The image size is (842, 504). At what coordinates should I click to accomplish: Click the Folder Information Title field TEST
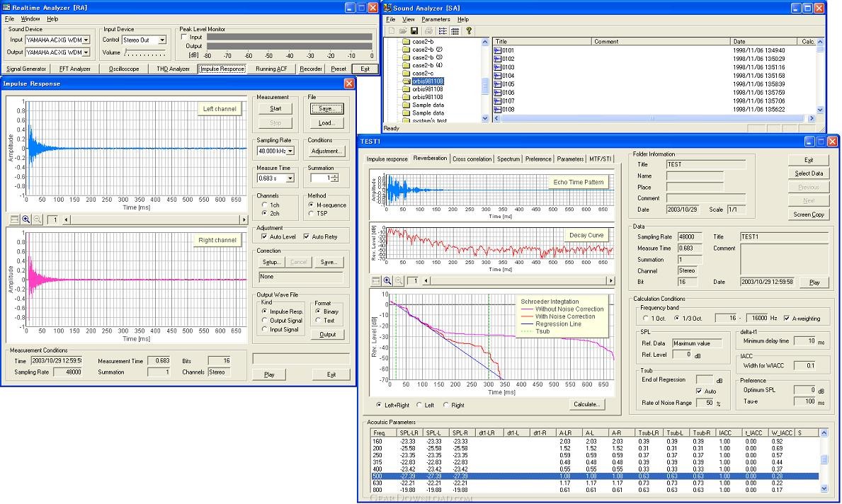(705, 165)
